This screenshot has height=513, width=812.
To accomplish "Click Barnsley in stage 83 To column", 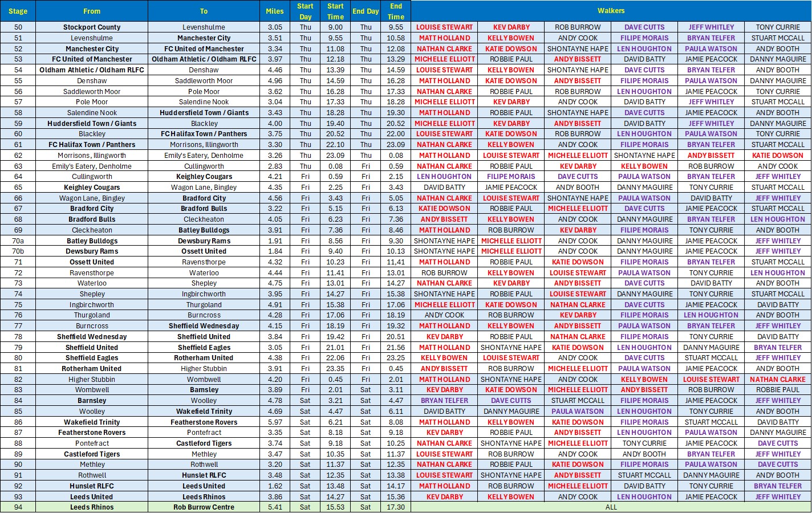I will pos(204,390).
